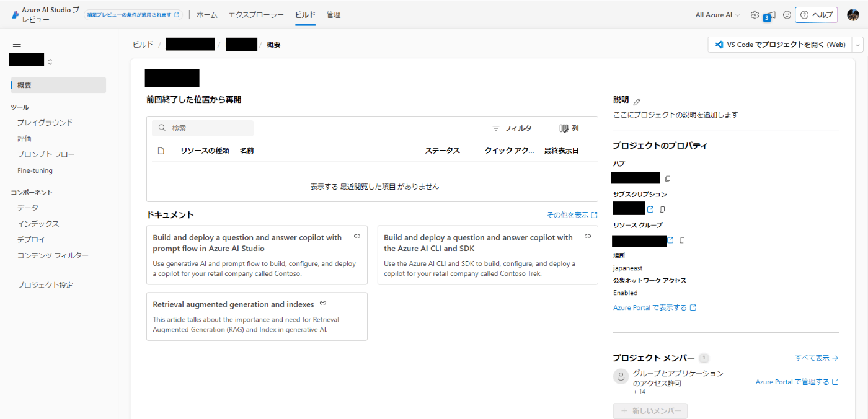Open Retrieval augmented generation and indexes card
The width and height of the screenshot is (868, 419).
[257, 316]
